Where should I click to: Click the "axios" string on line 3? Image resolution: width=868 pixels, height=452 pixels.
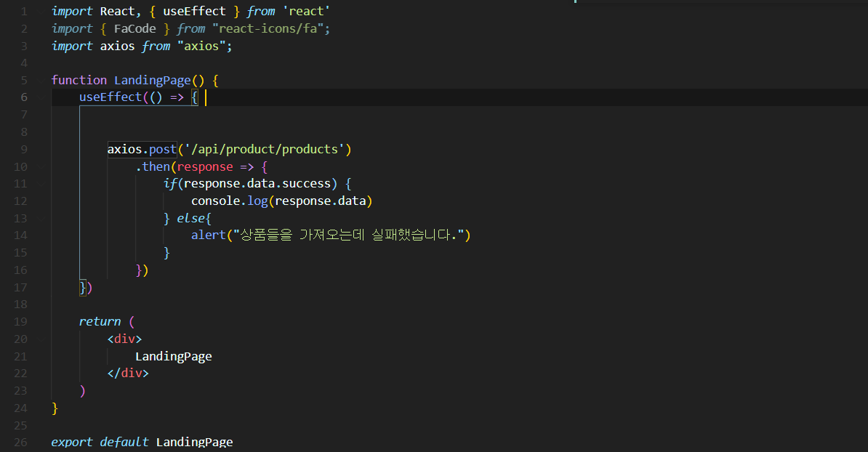click(201, 46)
